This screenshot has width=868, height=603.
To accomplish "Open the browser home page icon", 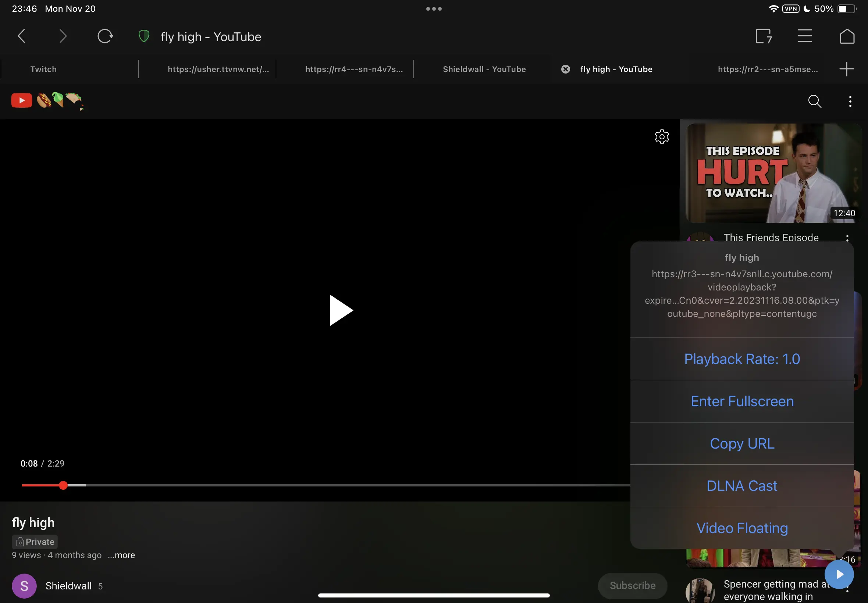I will 846,36.
